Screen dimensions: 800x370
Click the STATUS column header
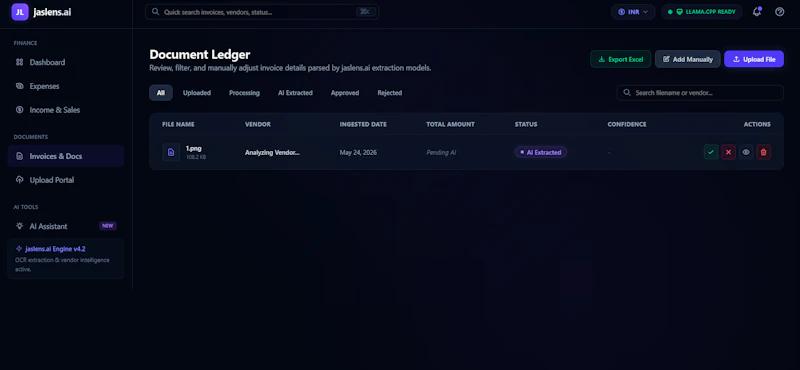tap(526, 124)
